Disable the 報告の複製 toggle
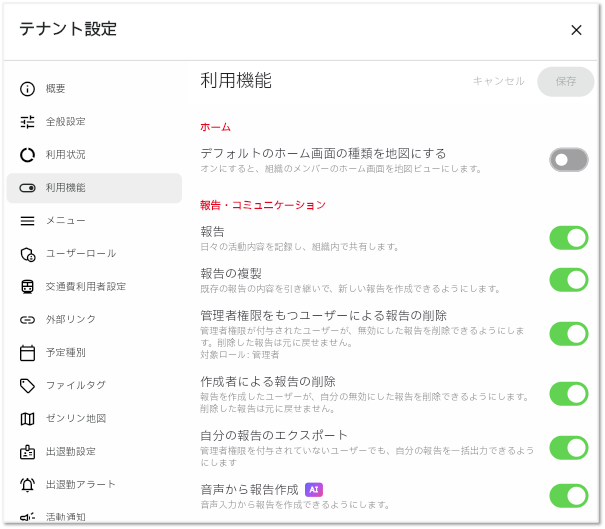 (x=569, y=280)
